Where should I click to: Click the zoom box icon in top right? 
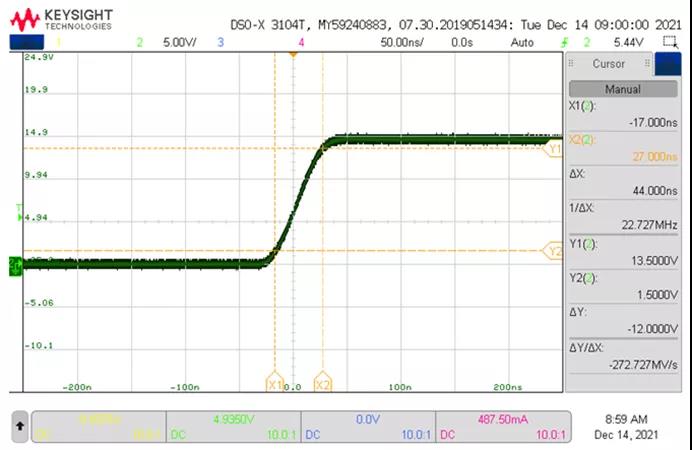[x=667, y=43]
